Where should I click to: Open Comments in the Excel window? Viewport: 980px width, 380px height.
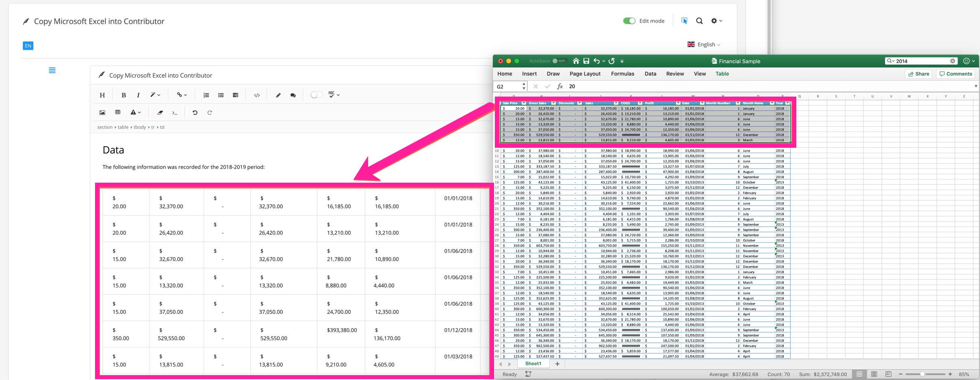(956, 73)
